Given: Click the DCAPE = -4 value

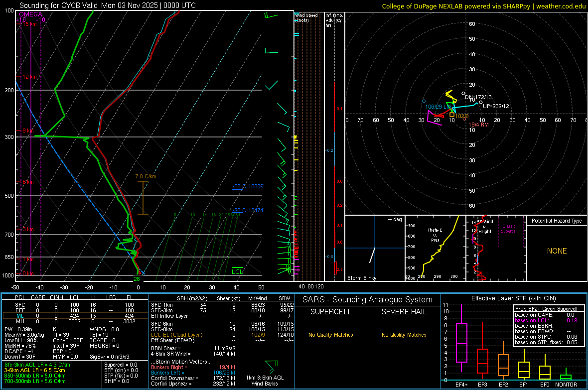Looking at the screenshot, I should pos(19,351).
